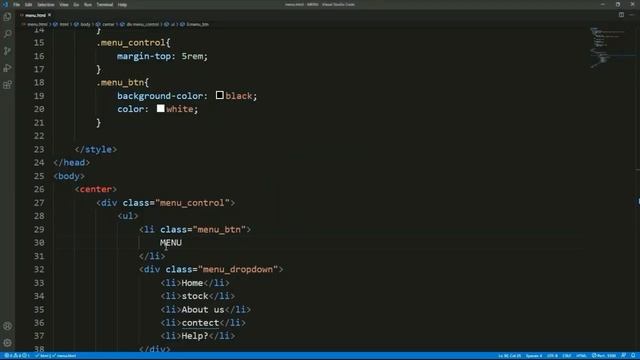Open the black color swatch picker
Viewport: 640px width, 360px height.
[x=220, y=96]
